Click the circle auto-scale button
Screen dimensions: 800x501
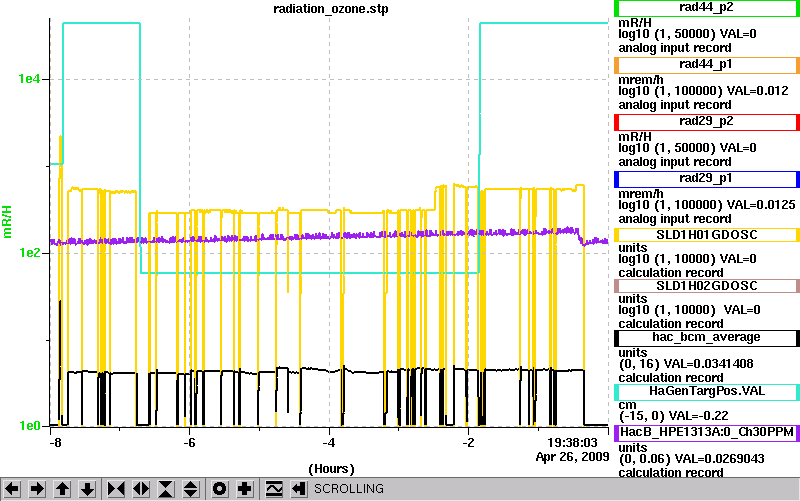pyautogui.click(x=220, y=489)
